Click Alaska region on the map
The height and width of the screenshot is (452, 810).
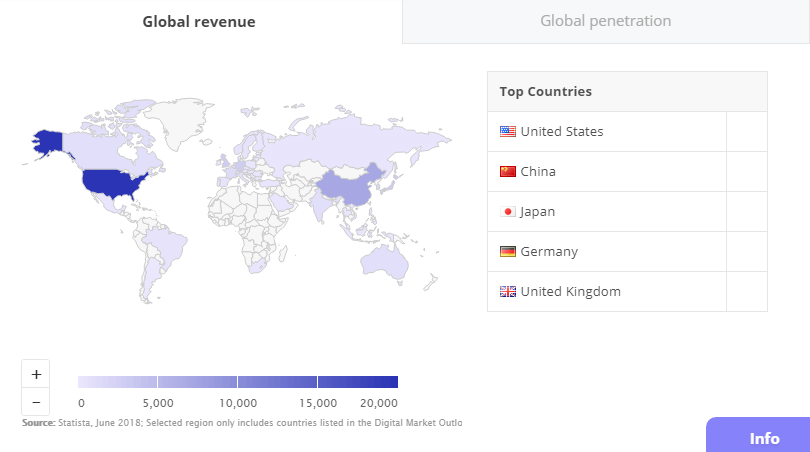pos(48,141)
